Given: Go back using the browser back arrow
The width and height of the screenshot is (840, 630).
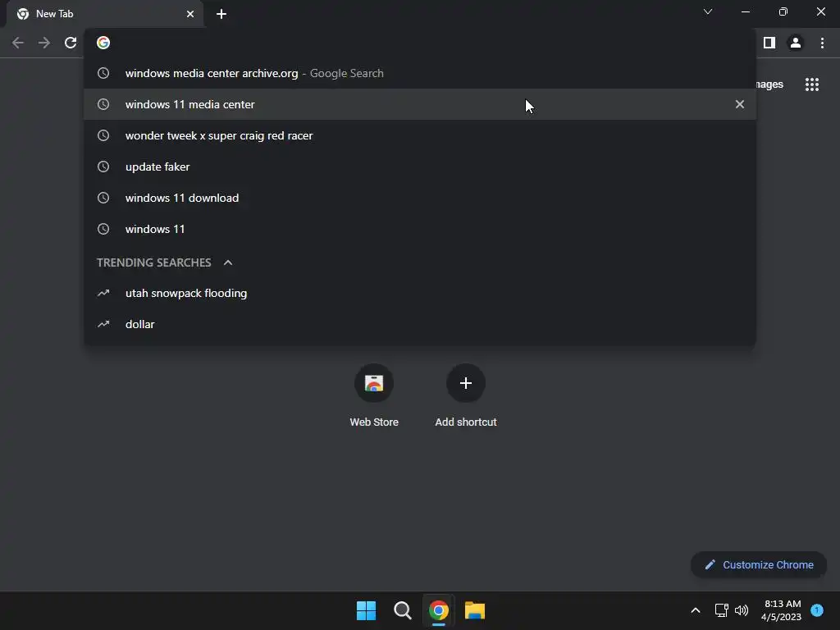Looking at the screenshot, I should click(18, 43).
